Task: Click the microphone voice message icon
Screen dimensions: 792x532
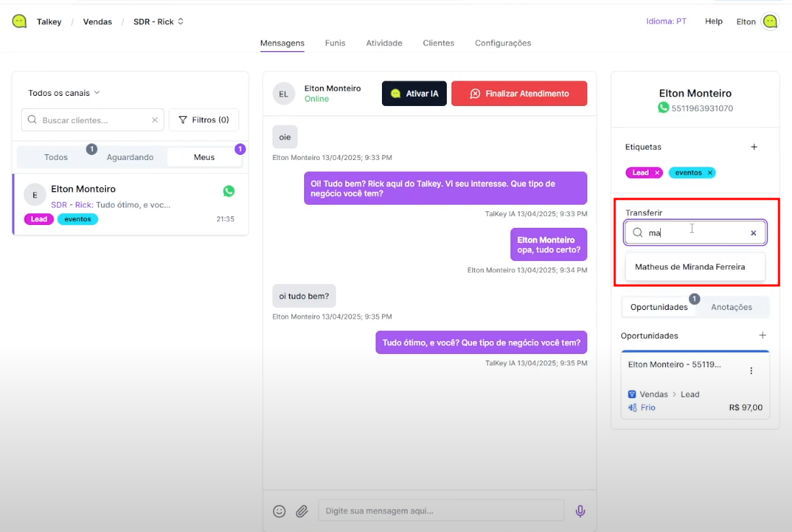Action: pos(580,511)
